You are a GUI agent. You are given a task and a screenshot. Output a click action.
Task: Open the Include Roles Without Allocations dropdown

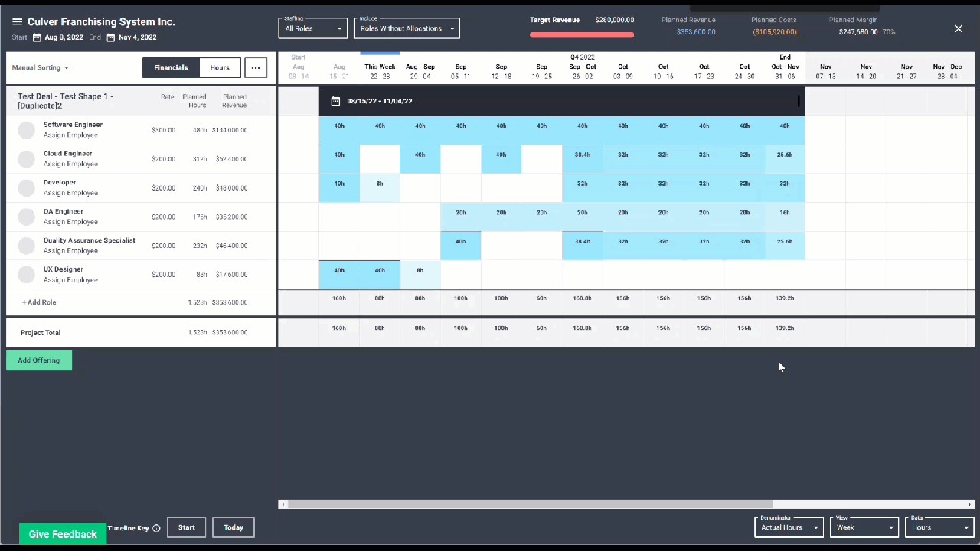coord(407,28)
